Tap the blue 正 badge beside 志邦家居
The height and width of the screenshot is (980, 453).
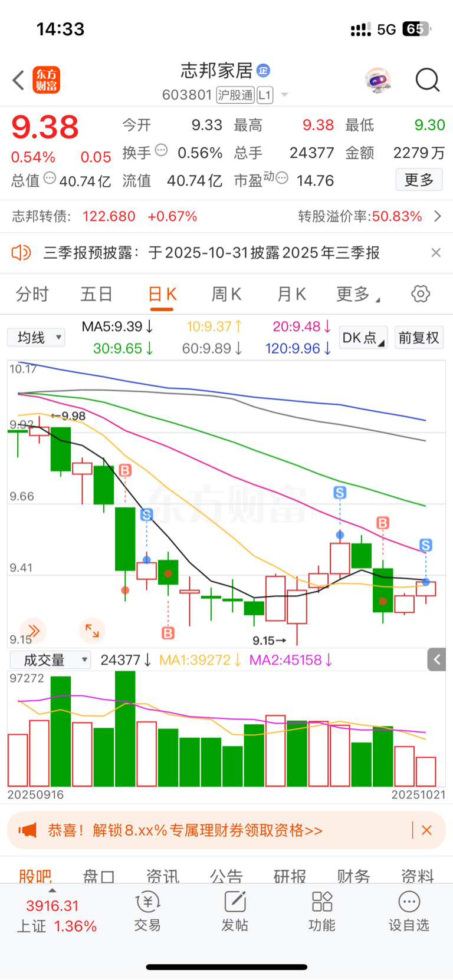coord(263,71)
